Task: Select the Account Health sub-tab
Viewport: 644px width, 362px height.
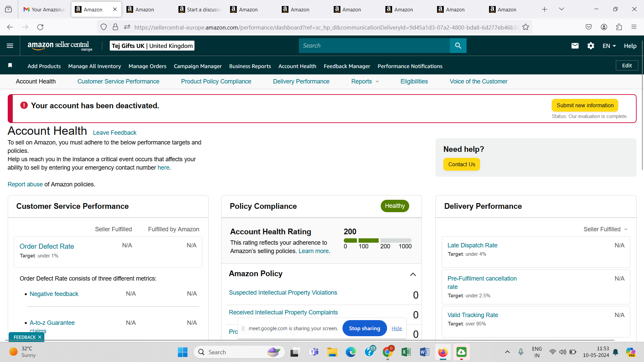Action: click(36, 81)
